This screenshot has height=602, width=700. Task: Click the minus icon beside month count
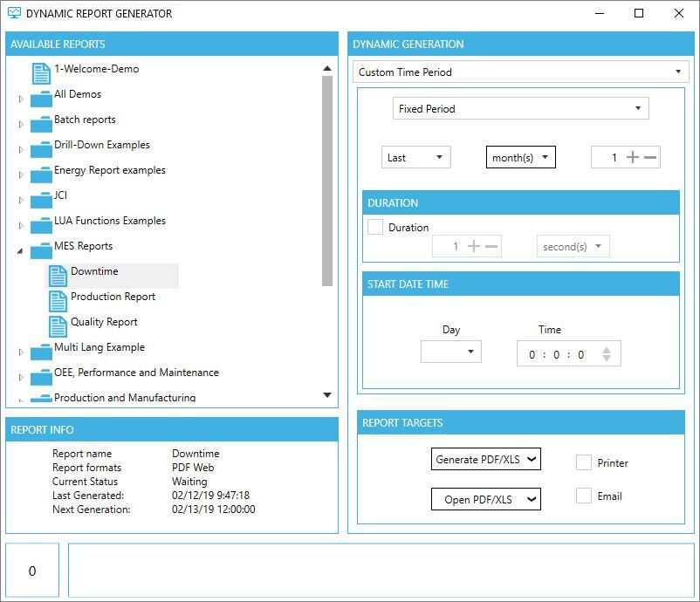pos(650,158)
